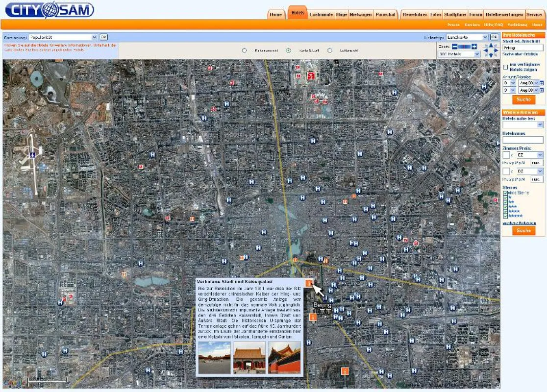Image resolution: width=547 pixels, height=392 pixels.
Task: Click Suche button under Weitere Kriterien
Action: click(x=523, y=230)
